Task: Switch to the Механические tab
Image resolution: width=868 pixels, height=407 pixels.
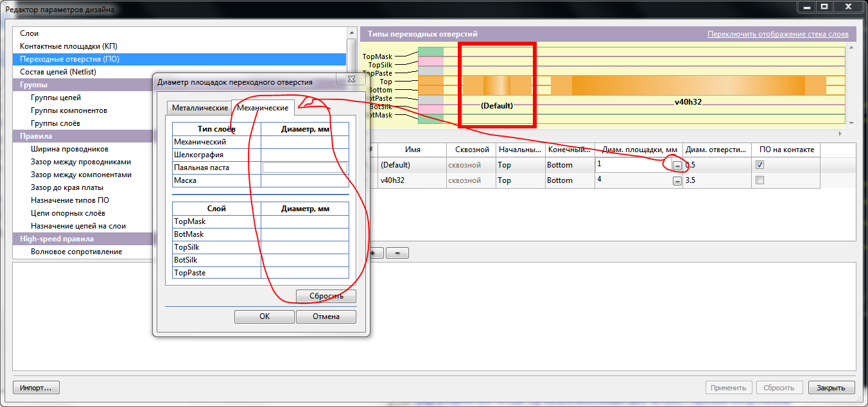Action: pyautogui.click(x=263, y=108)
